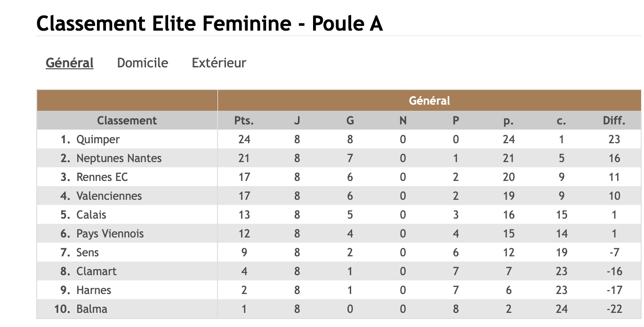Image resolution: width=644 pixels, height=327 pixels.
Task: Select the Classement column header
Action: click(127, 121)
